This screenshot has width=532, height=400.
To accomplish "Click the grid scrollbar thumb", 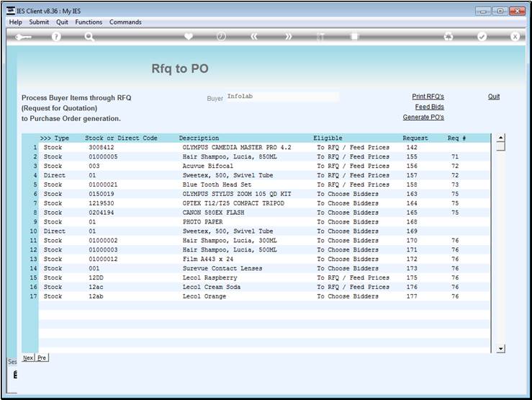I will click(x=500, y=146).
